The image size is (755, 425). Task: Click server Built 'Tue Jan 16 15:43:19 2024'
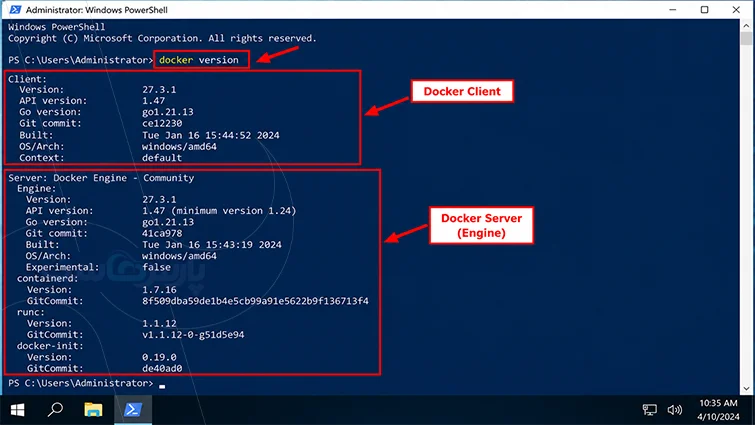(x=212, y=245)
